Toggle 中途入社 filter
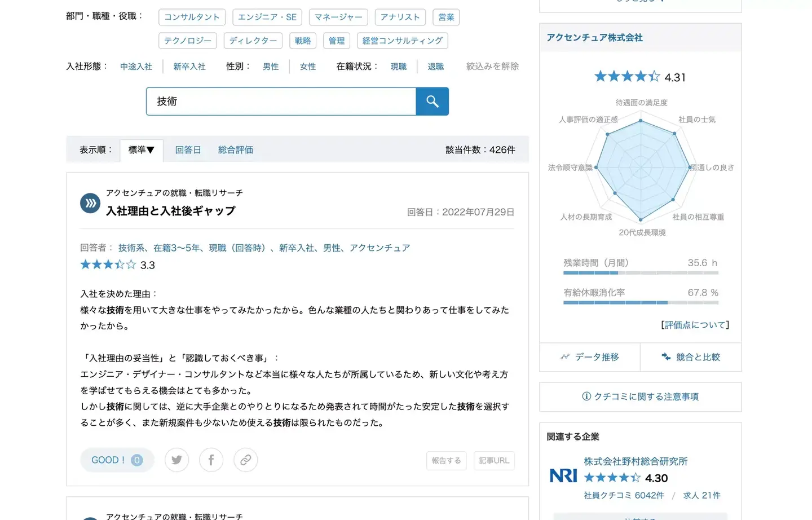Image resolution: width=812 pixels, height=520 pixels. click(136, 67)
